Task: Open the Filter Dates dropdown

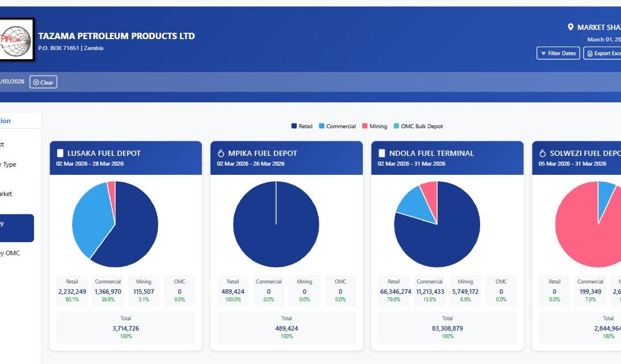Action: tap(558, 53)
